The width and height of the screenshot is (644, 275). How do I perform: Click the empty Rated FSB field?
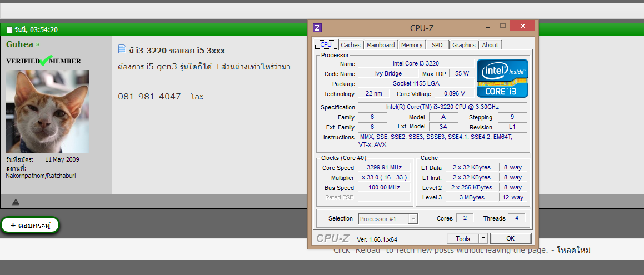(384, 197)
